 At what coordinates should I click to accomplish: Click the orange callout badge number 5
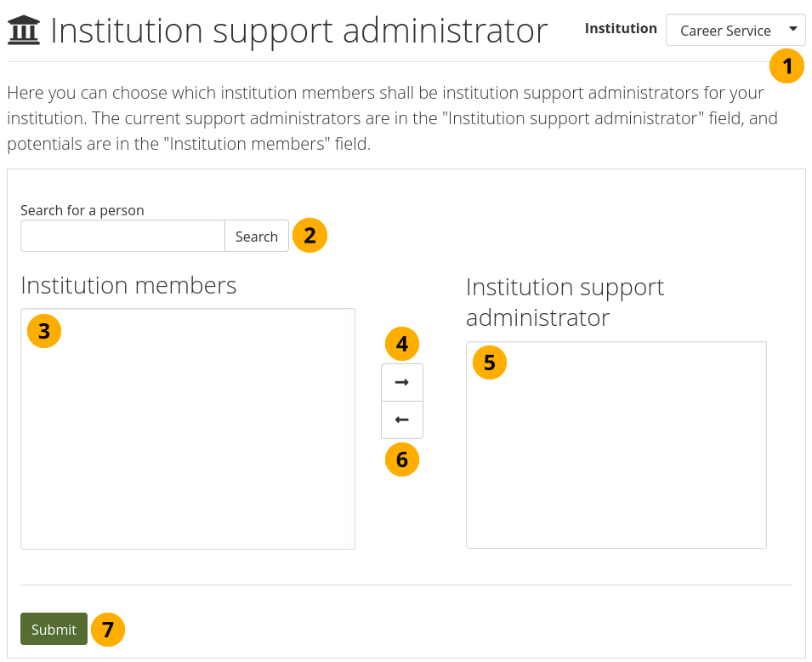489,362
